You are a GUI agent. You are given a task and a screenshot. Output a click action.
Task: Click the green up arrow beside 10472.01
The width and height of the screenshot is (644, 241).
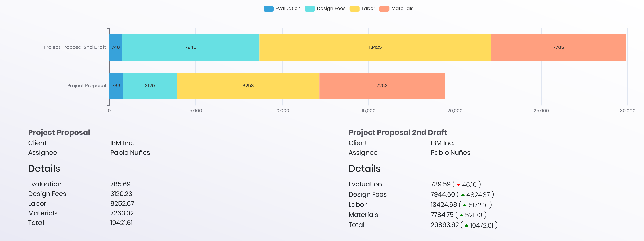pos(466,225)
